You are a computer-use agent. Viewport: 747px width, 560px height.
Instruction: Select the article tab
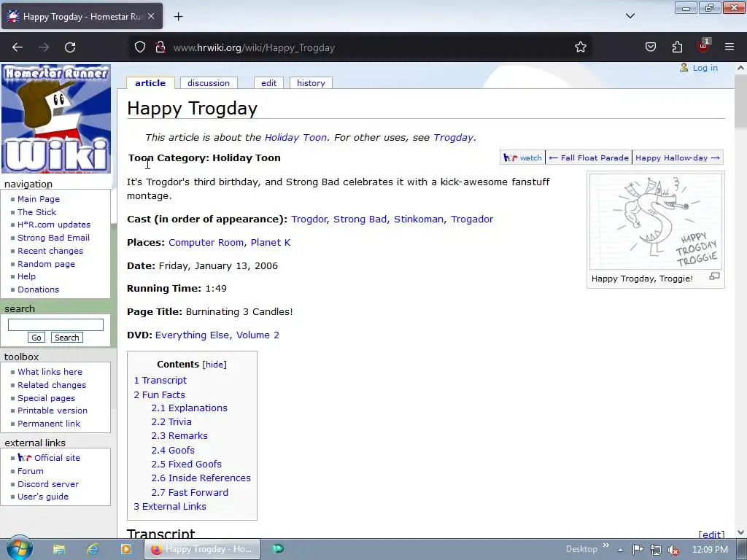pyautogui.click(x=150, y=83)
